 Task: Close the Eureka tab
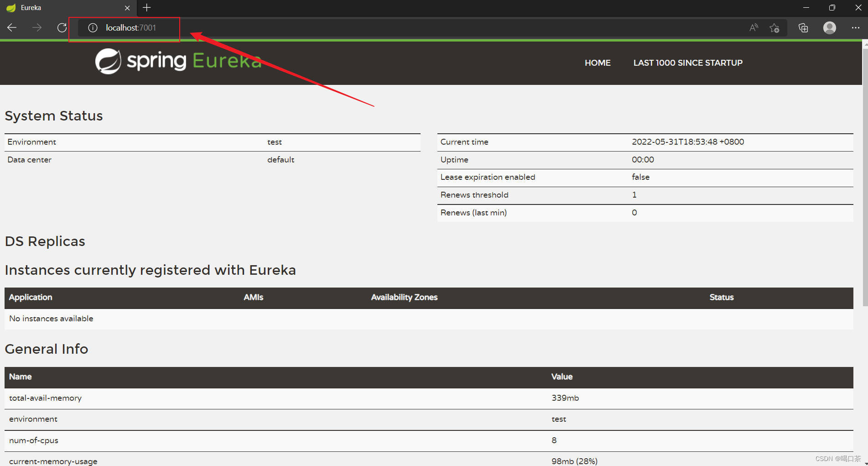(x=127, y=8)
